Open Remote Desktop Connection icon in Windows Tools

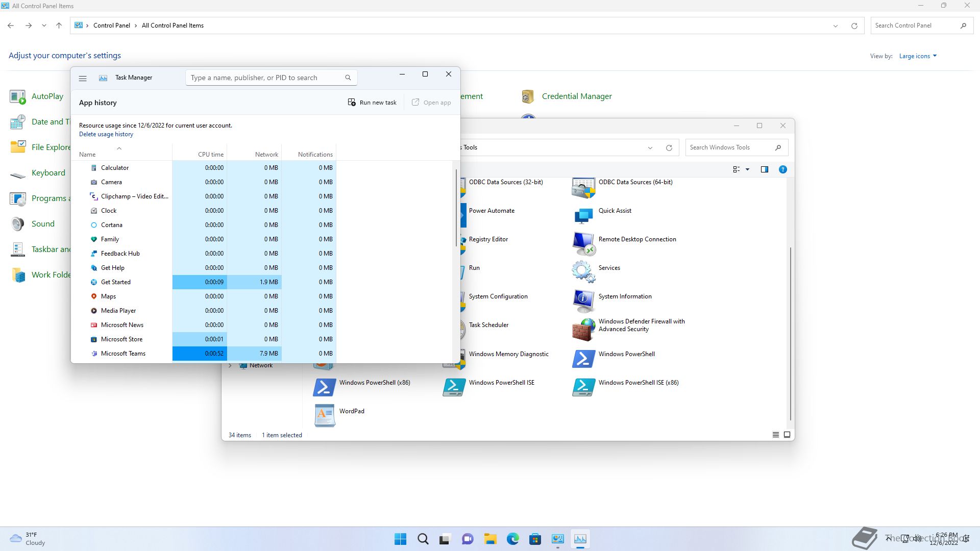[x=583, y=243]
